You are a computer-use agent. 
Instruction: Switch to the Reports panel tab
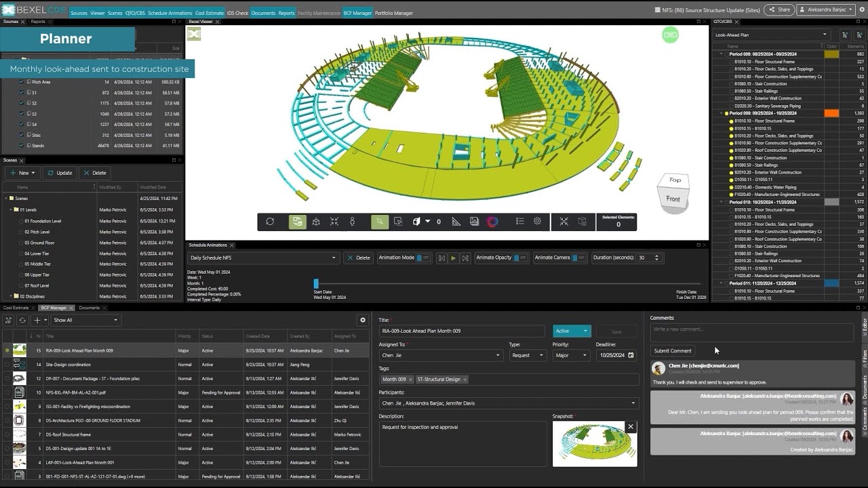coord(38,22)
